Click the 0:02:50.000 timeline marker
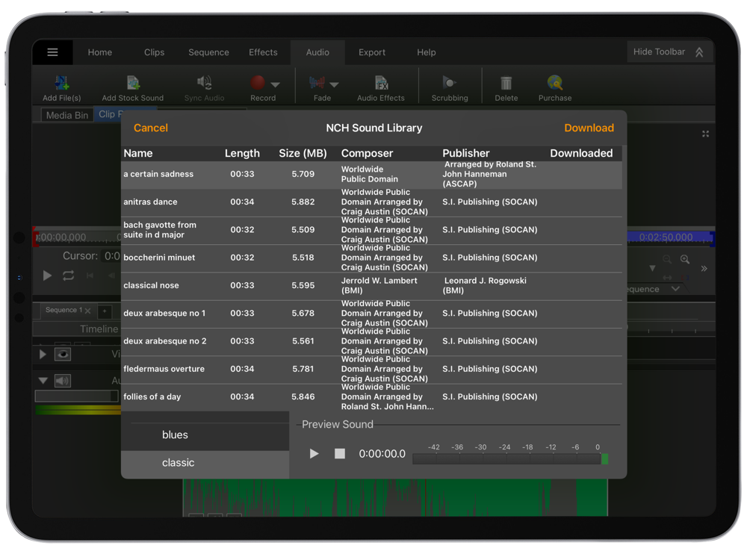This screenshot has height=560, width=747. 666,237
